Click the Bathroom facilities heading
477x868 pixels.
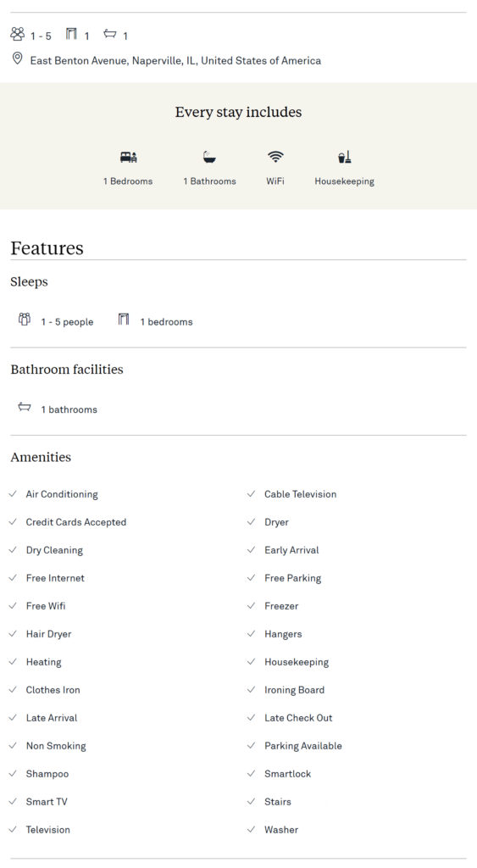[x=67, y=370]
